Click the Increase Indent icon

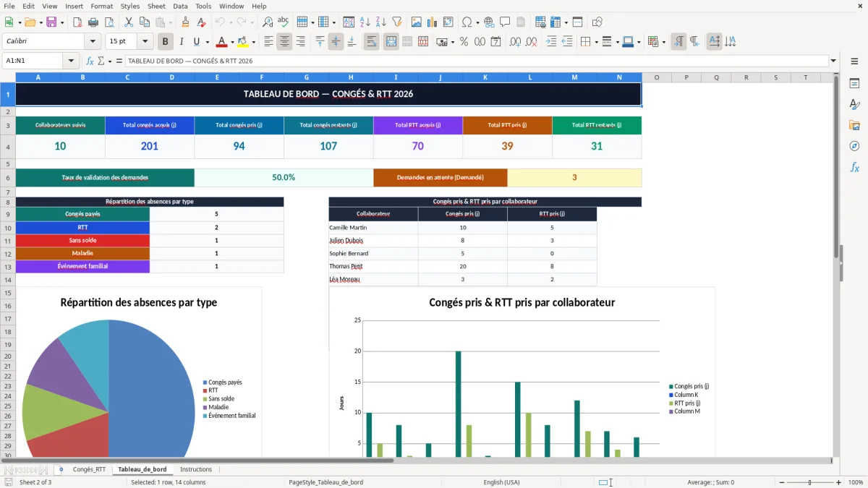point(551,42)
